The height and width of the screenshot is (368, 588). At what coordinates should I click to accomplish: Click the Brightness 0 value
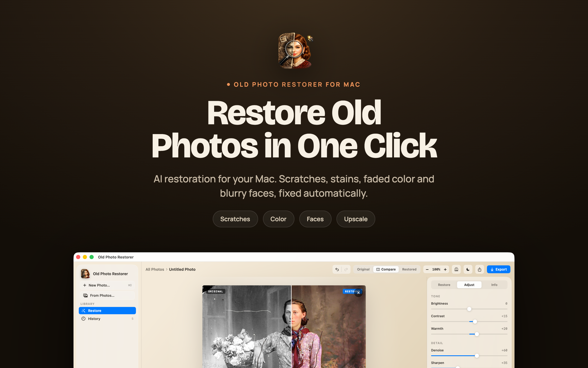(506, 304)
